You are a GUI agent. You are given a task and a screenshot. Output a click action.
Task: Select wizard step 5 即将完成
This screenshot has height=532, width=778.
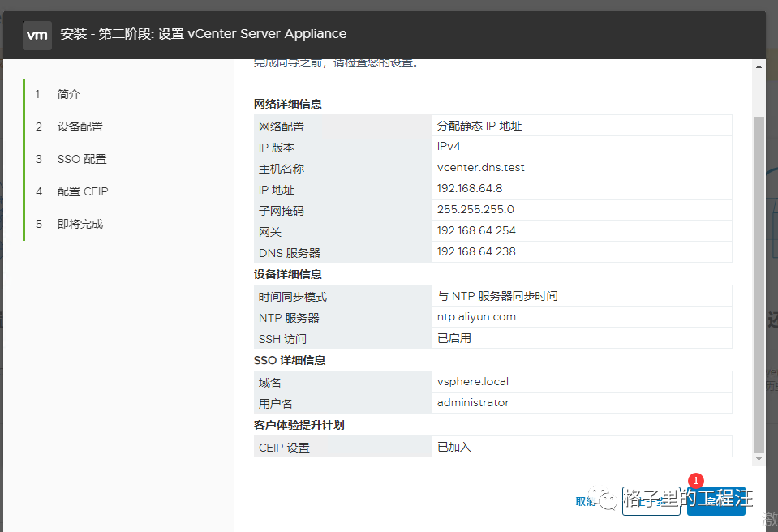pos(80,224)
